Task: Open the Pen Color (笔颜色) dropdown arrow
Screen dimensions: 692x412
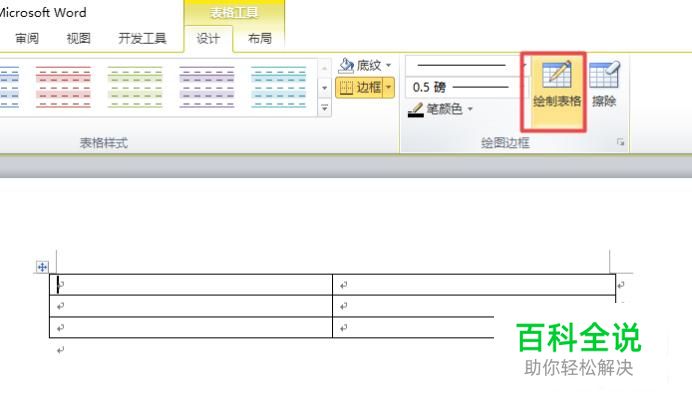Action: click(470, 109)
